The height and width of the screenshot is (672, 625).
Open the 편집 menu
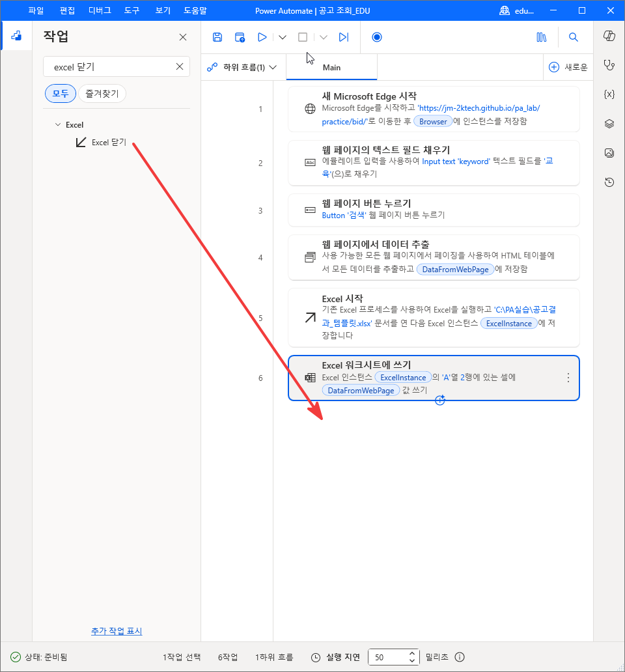pyautogui.click(x=67, y=10)
